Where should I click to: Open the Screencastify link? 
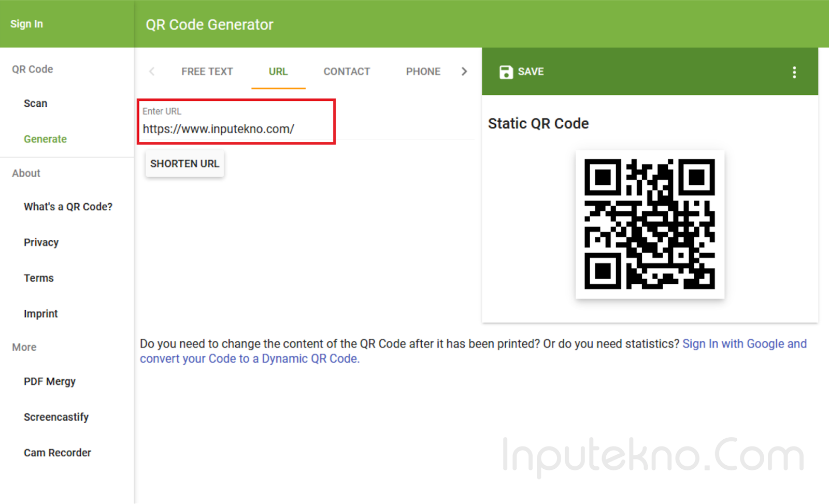tap(56, 417)
